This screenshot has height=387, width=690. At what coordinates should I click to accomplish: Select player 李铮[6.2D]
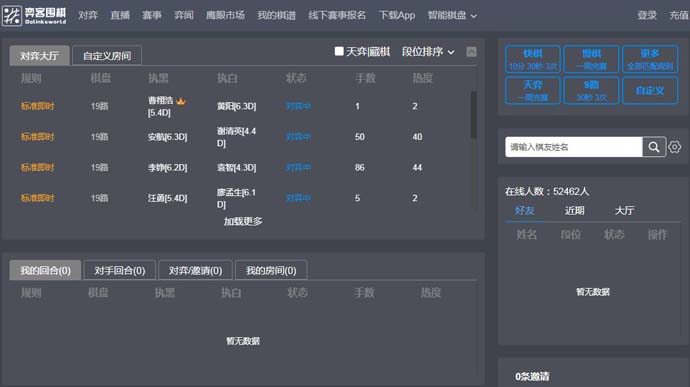pos(167,168)
